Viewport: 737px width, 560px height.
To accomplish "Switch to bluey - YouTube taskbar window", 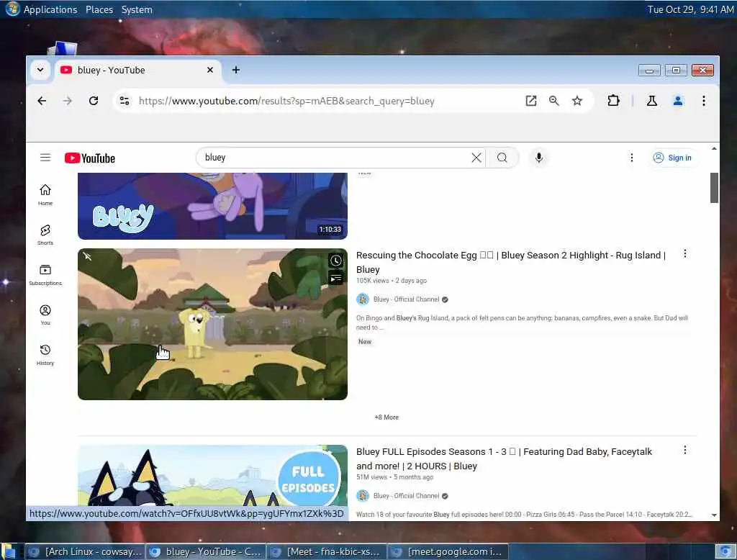I will point(206,552).
